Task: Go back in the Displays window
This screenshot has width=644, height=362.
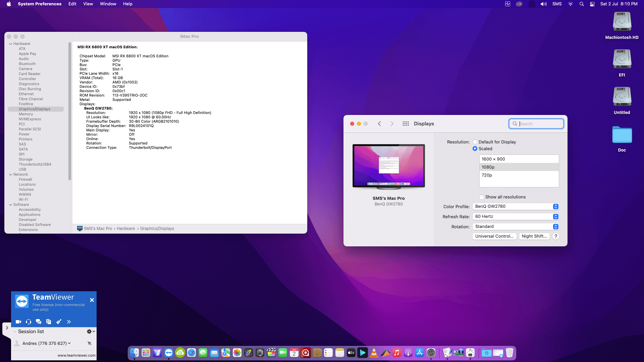Action: 379,124
